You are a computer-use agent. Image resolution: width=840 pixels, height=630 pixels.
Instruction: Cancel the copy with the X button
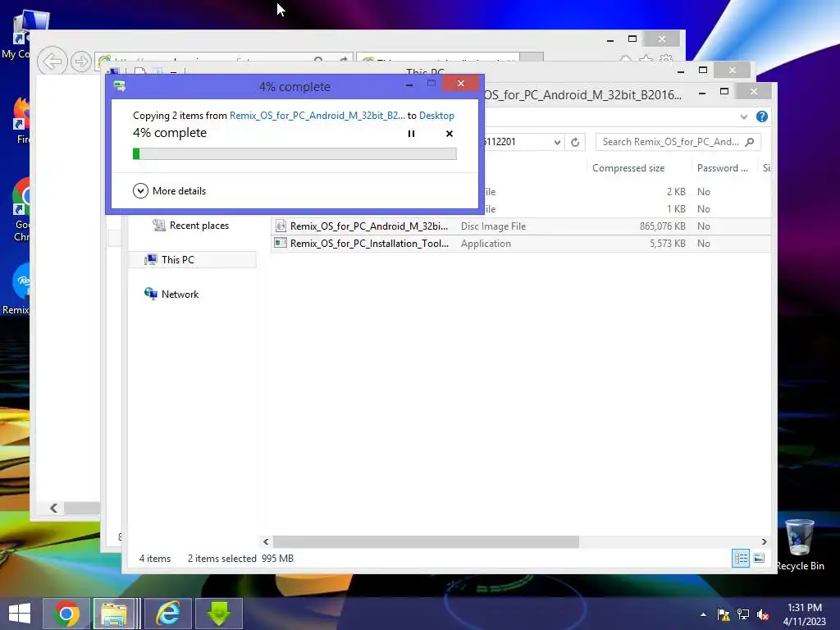450,134
